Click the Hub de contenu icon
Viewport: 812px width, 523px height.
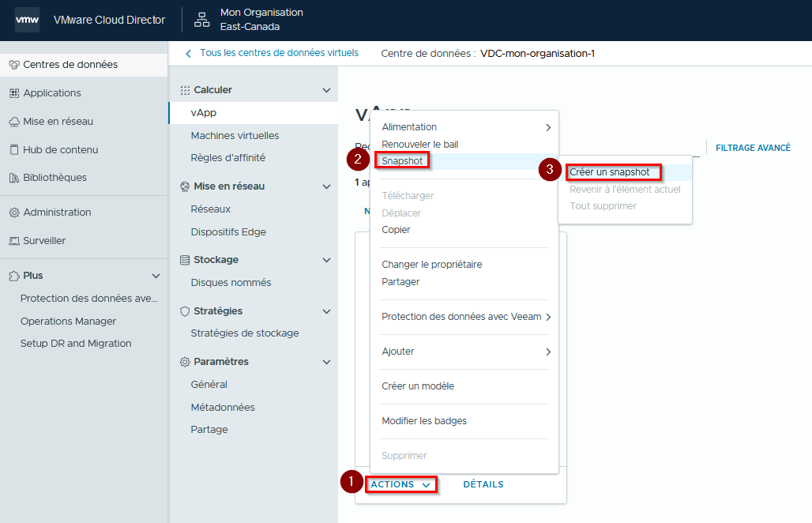point(14,149)
